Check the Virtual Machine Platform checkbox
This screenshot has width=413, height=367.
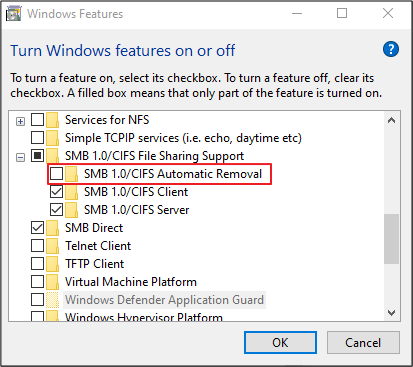click(x=37, y=282)
